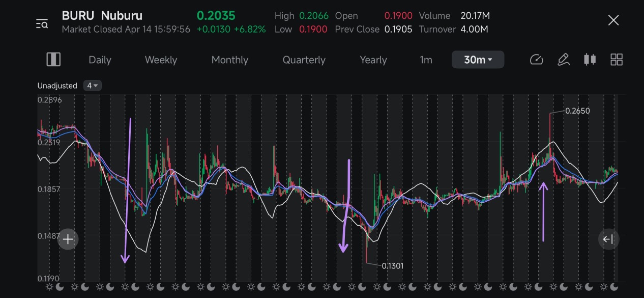The width and height of the screenshot is (644, 298).
Task: Jump to latest bar arrow button
Action: coord(608,239)
